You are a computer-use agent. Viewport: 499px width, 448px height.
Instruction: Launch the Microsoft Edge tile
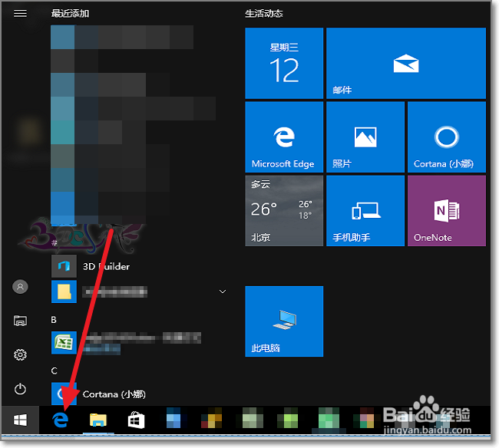coord(284,137)
